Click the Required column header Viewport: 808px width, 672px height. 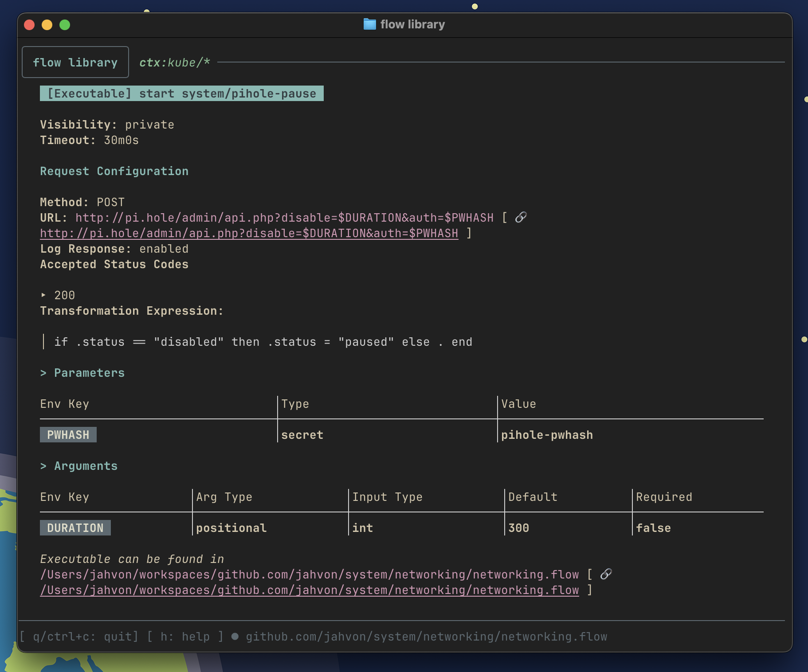664,497
